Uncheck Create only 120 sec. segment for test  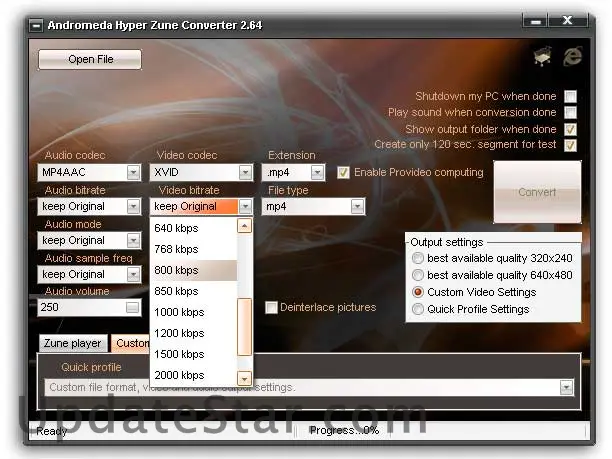click(570, 145)
